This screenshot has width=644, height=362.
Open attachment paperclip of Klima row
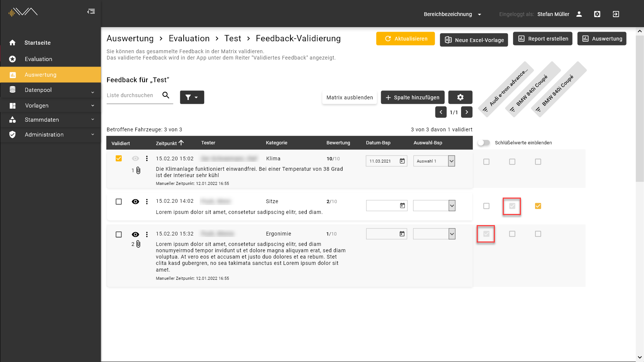(x=138, y=170)
